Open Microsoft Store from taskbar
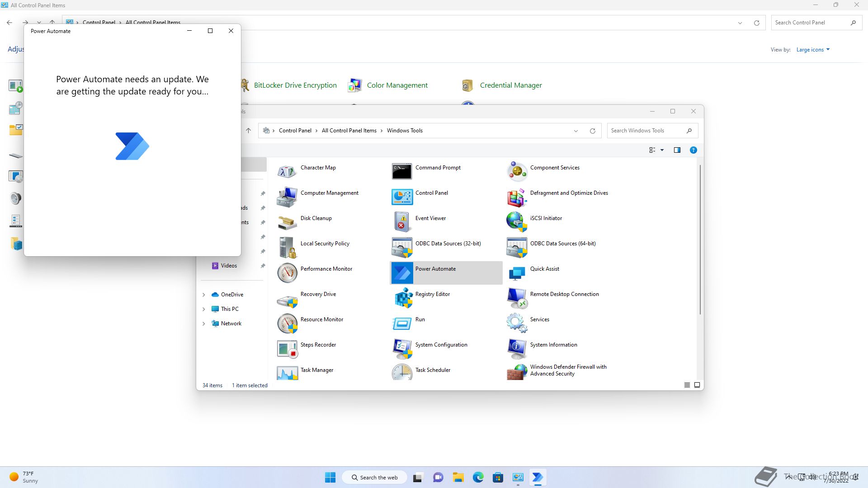Viewport: 868px width, 488px height. pyautogui.click(x=498, y=477)
